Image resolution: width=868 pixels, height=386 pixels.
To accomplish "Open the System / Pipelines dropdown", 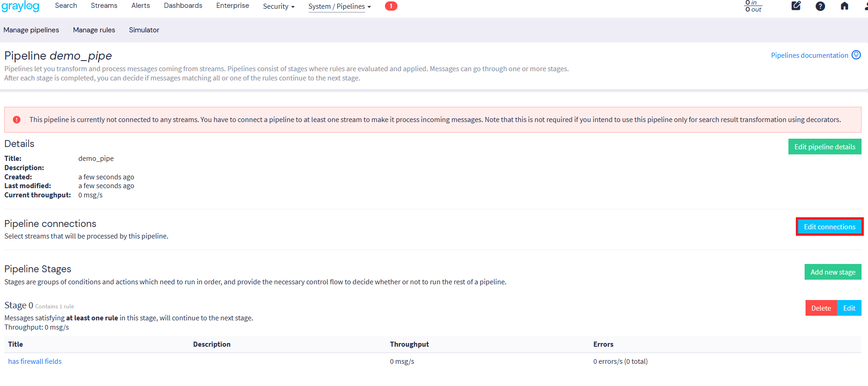I will pos(340,6).
